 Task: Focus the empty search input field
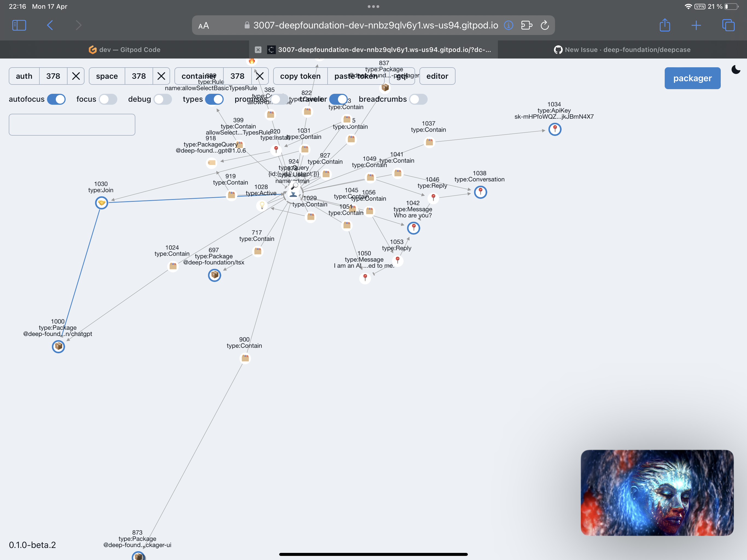point(72,125)
